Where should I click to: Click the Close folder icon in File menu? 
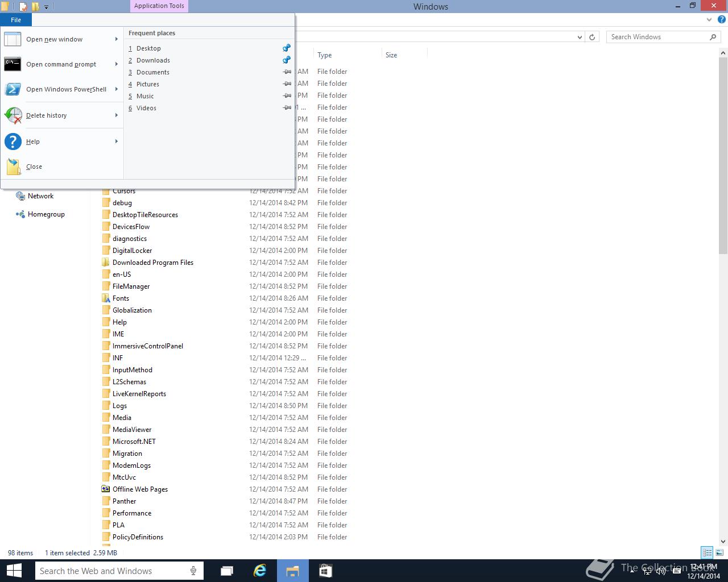click(x=14, y=167)
